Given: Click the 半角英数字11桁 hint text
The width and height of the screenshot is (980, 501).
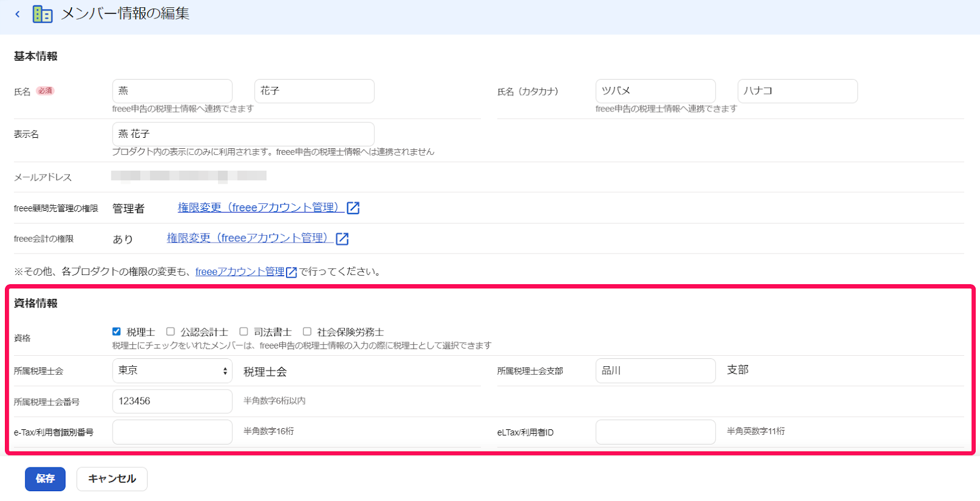Looking at the screenshot, I should [x=756, y=431].
